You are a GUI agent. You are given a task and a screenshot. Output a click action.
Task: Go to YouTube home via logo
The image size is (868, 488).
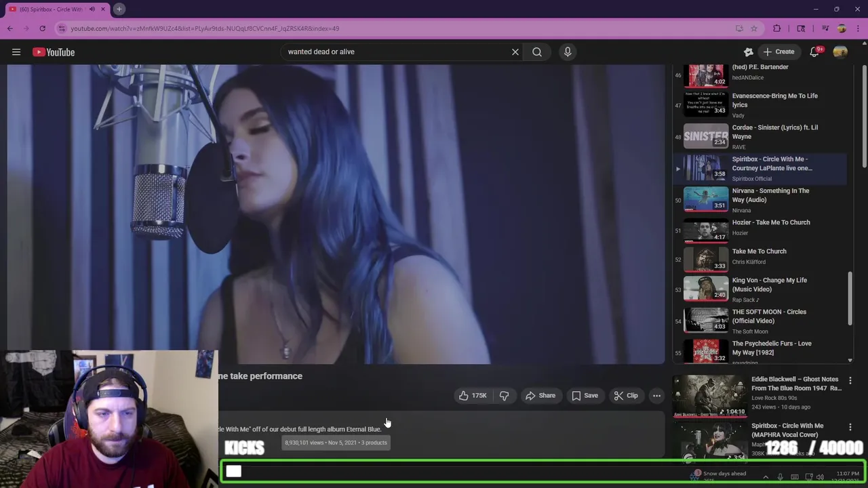tap(54, 52)
